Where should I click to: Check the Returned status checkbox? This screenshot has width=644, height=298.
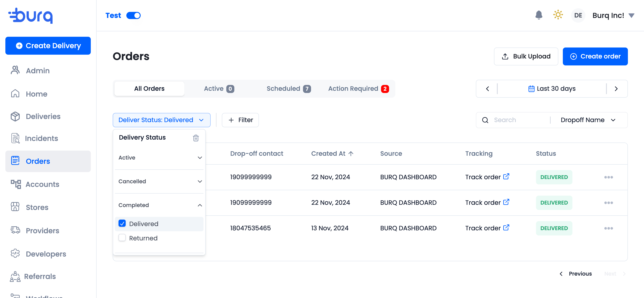tap(122, 238)
